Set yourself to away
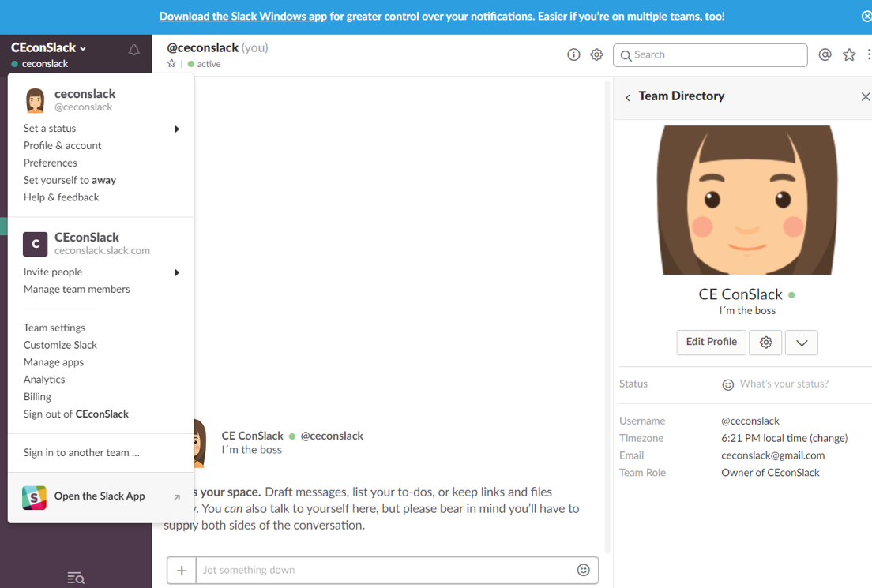This screenshot has height=588, width=872. point(70,180)
